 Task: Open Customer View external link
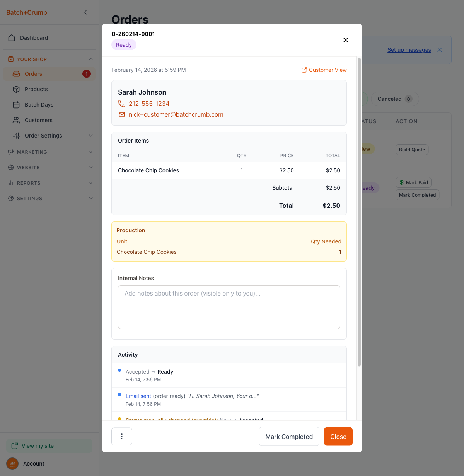324,70
